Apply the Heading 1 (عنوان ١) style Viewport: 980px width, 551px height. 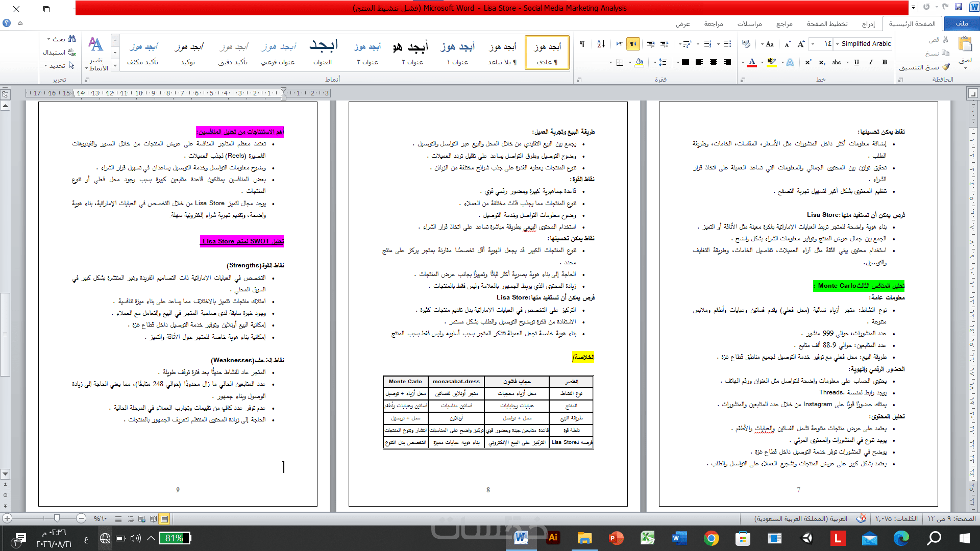(457, 53)
